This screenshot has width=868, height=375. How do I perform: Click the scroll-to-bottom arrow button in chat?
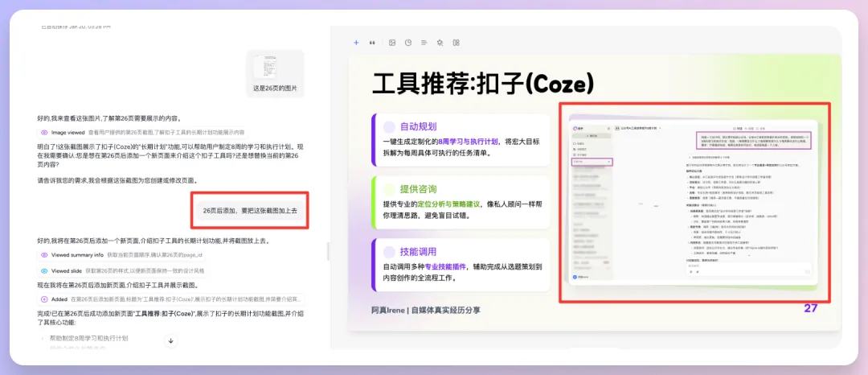[170, 340]
